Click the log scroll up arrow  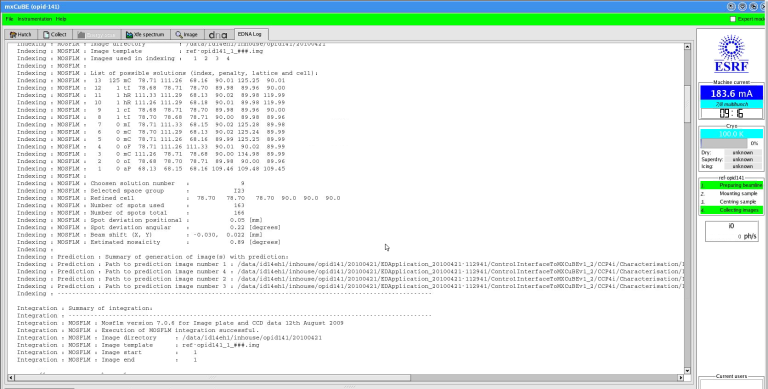pos(687,47)
